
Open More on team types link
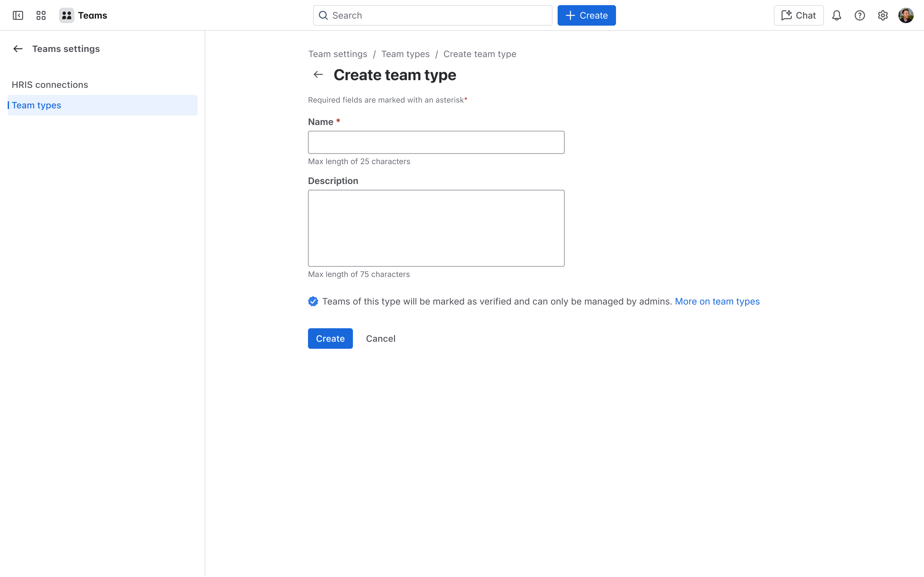tap(717, 301)
